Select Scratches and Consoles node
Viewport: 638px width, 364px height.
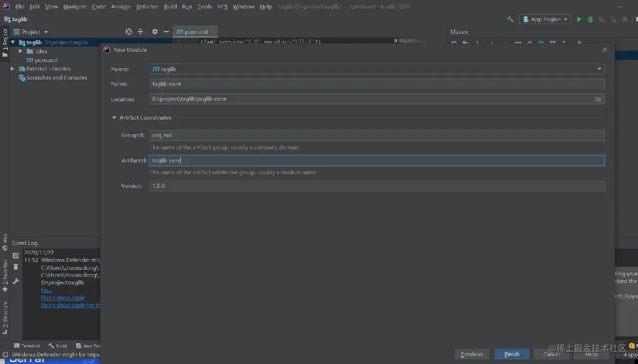point(53,78)
